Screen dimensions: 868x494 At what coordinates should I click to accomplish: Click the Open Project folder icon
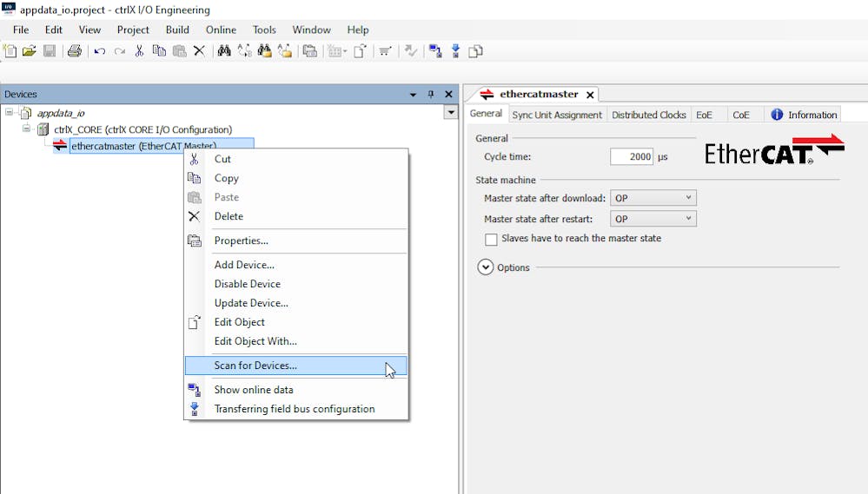tap(30, 51)
